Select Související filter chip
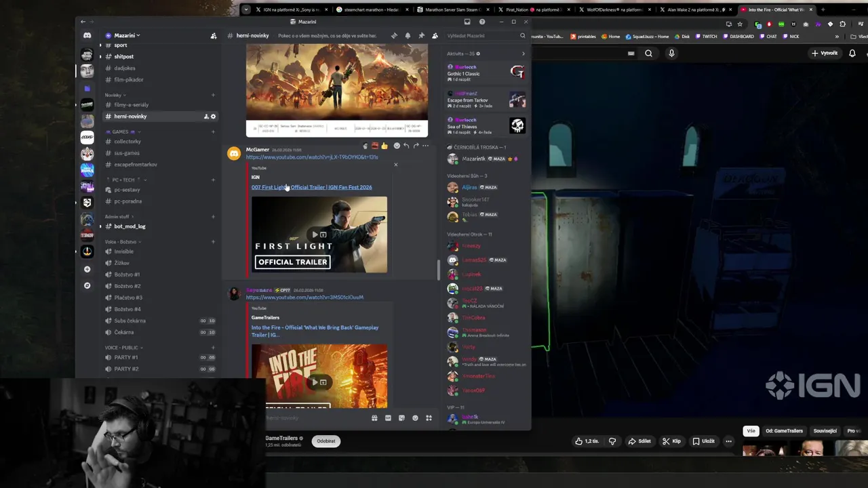The height and width of the screenshot is (488, 868). point(825,431)
